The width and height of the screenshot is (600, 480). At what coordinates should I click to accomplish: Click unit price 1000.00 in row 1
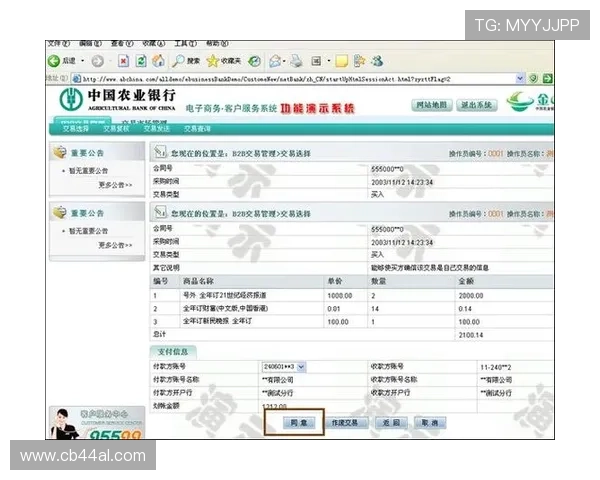tap(340, 296)
